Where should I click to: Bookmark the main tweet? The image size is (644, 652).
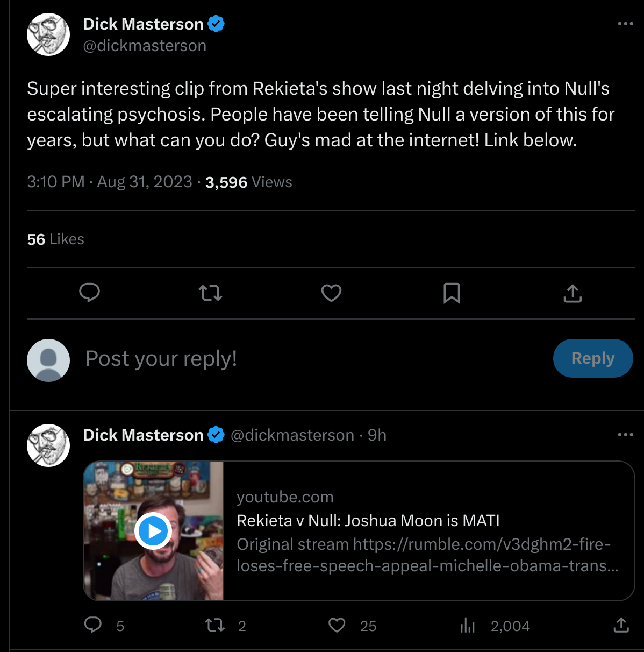(x=452, y=293)
